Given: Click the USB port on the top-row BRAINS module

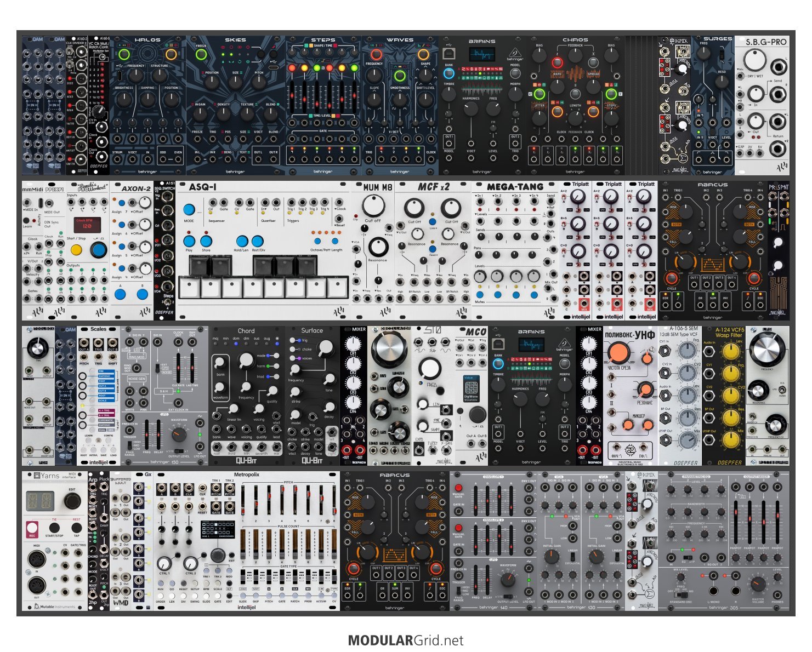Looking at the screenshot, I should 448,53.
